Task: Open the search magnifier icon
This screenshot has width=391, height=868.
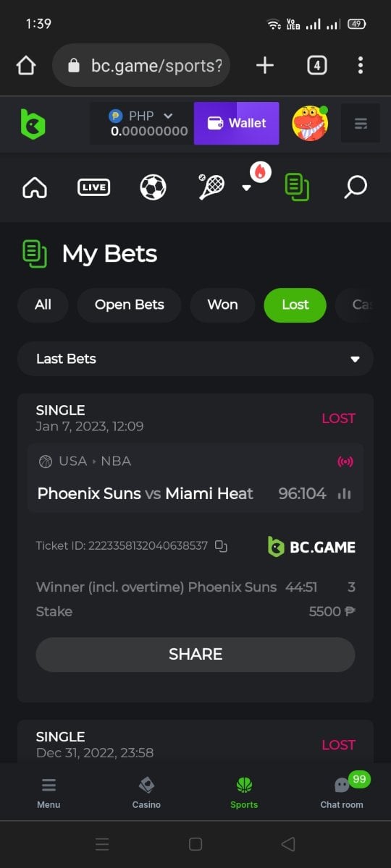Action: point(356,187)
